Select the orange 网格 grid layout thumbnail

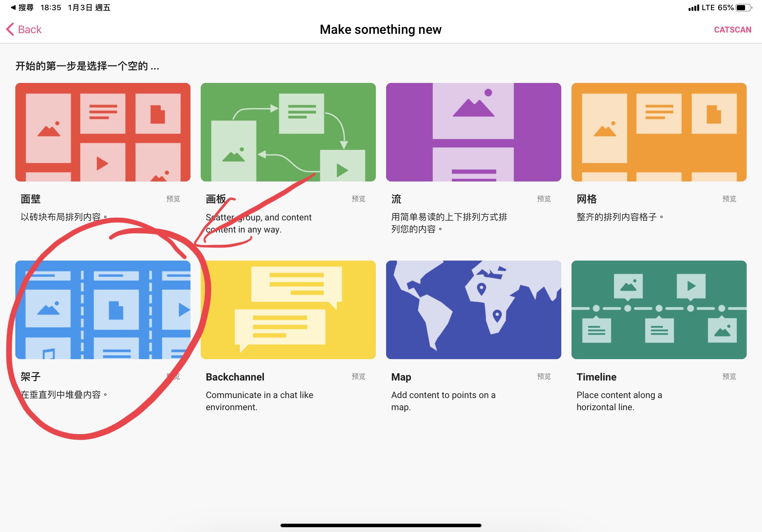[x=659, y=132]
